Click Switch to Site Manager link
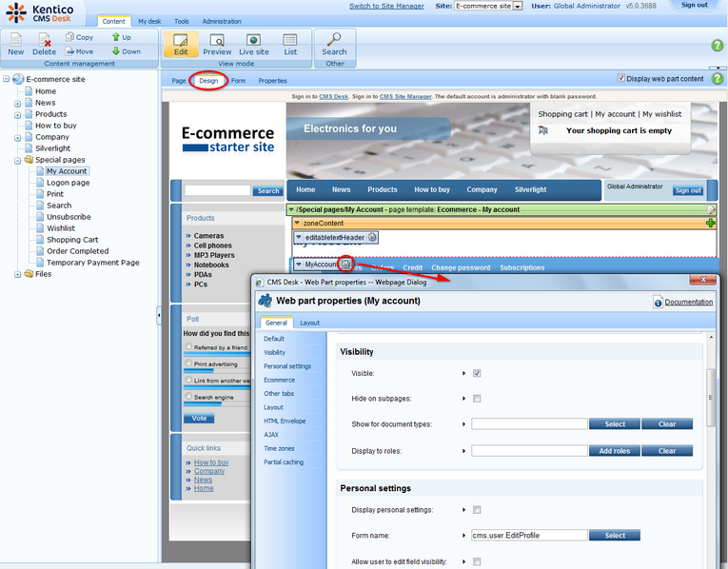The height and width of the screenshot is (569, 728). coord(386,6)
